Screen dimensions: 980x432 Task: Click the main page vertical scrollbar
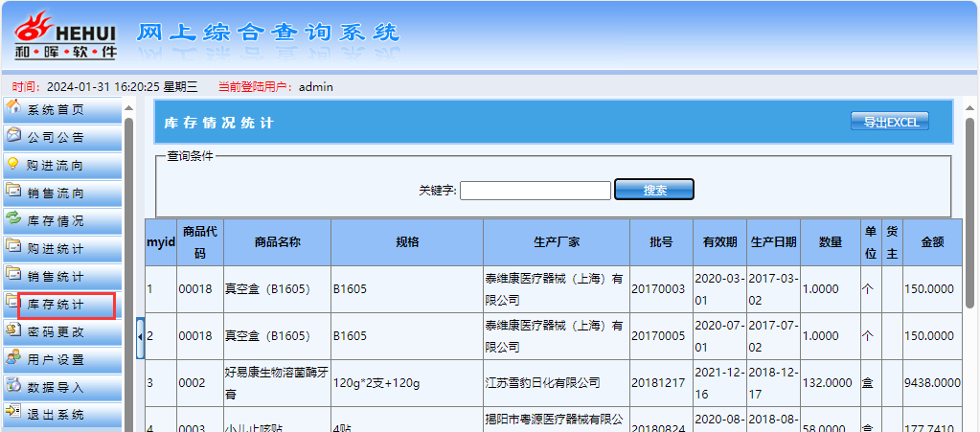(969, 211)
